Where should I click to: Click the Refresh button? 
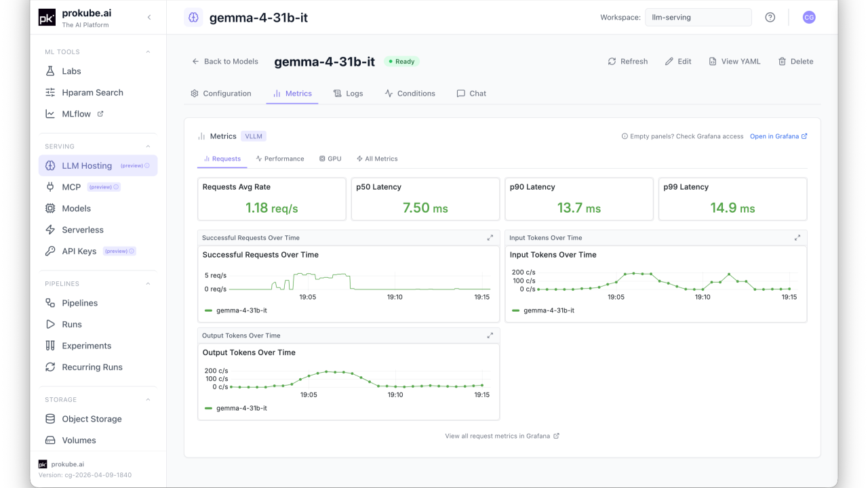point(628,61)
